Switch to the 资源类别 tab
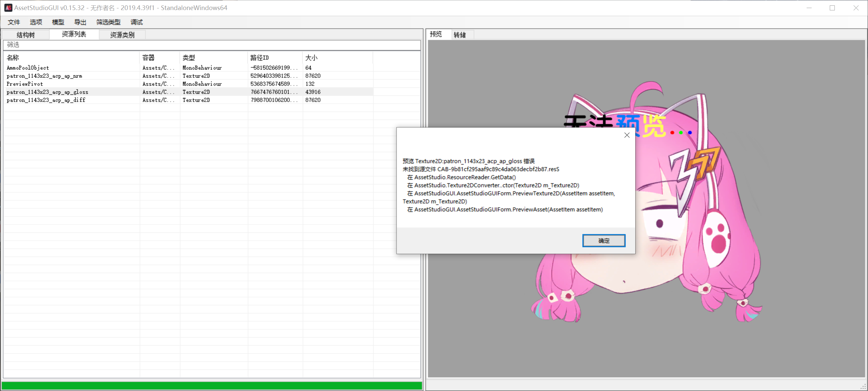Viewport: 868px width, 391px height. (x=122, y=35)
